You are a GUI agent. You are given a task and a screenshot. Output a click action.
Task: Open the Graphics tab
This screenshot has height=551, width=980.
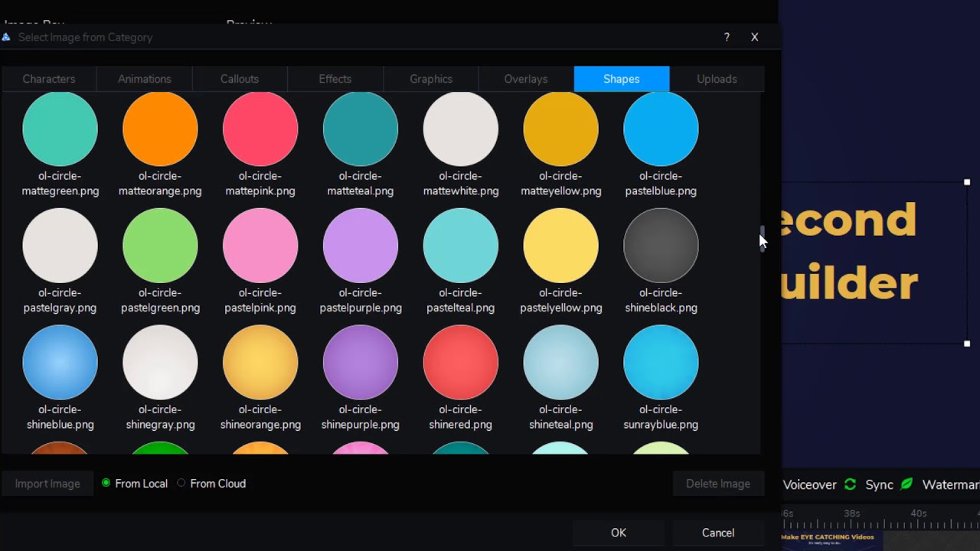[x=431, y=79]
